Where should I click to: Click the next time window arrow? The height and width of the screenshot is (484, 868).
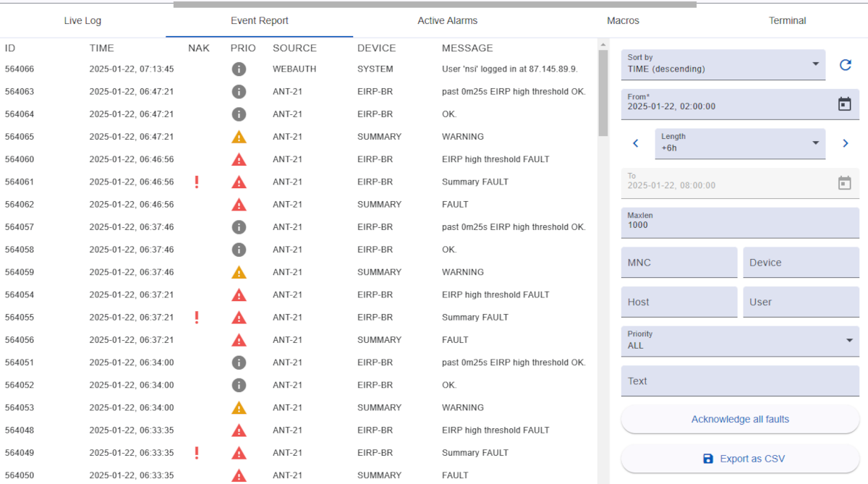(x=845, y=143)
